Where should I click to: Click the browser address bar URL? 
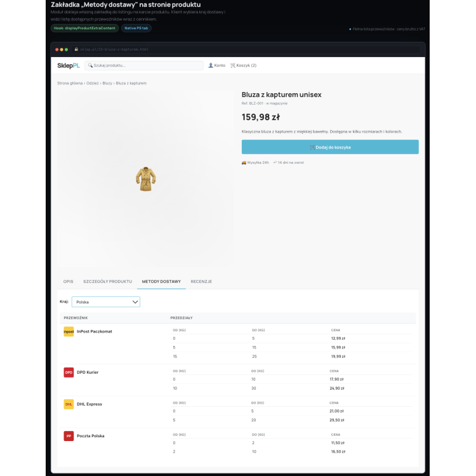pos(114,50)
